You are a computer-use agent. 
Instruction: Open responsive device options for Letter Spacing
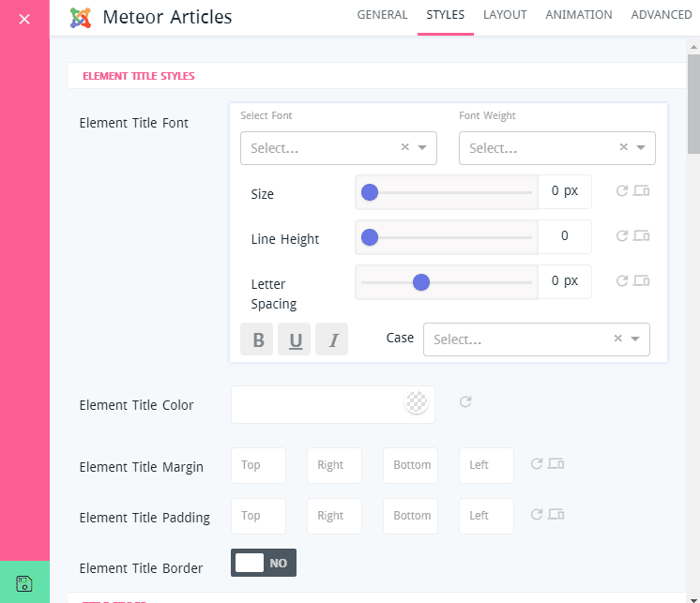[642, 280]
